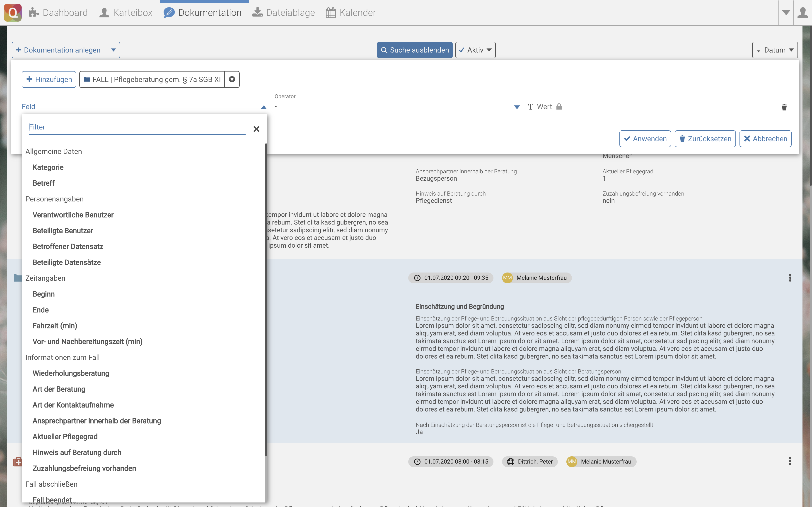Screen dimensions: 812x507
Task: Open the Datum sort dropdown
Action: (774, 50)
